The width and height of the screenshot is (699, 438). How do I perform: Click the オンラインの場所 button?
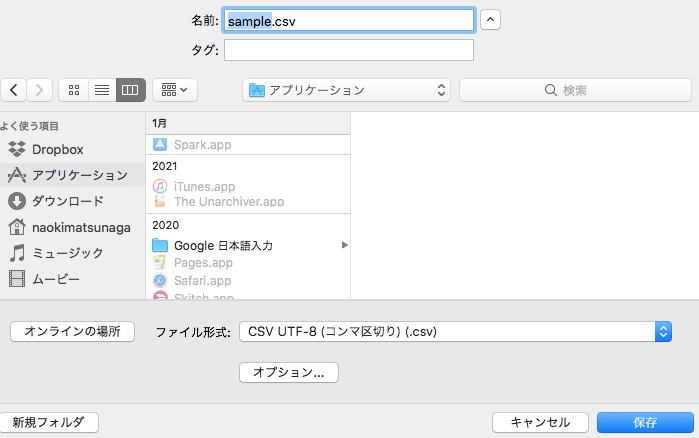[x=72, y=332]
